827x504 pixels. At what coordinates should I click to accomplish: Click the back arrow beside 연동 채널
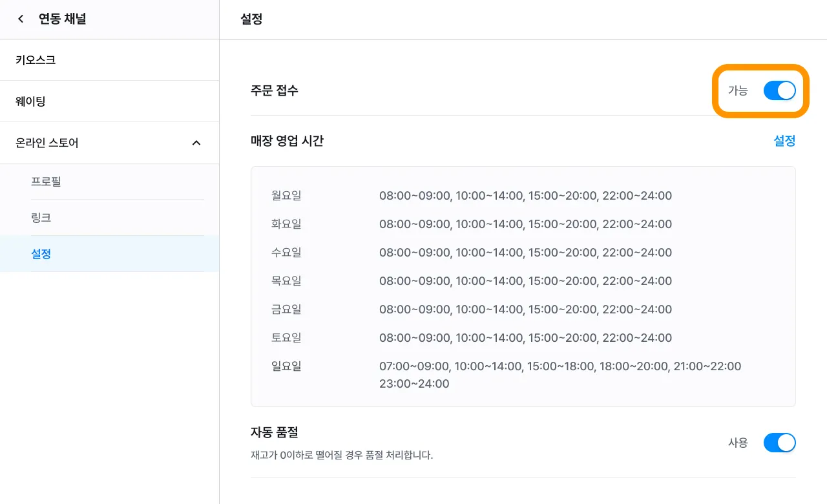click(x=21, y=19)
